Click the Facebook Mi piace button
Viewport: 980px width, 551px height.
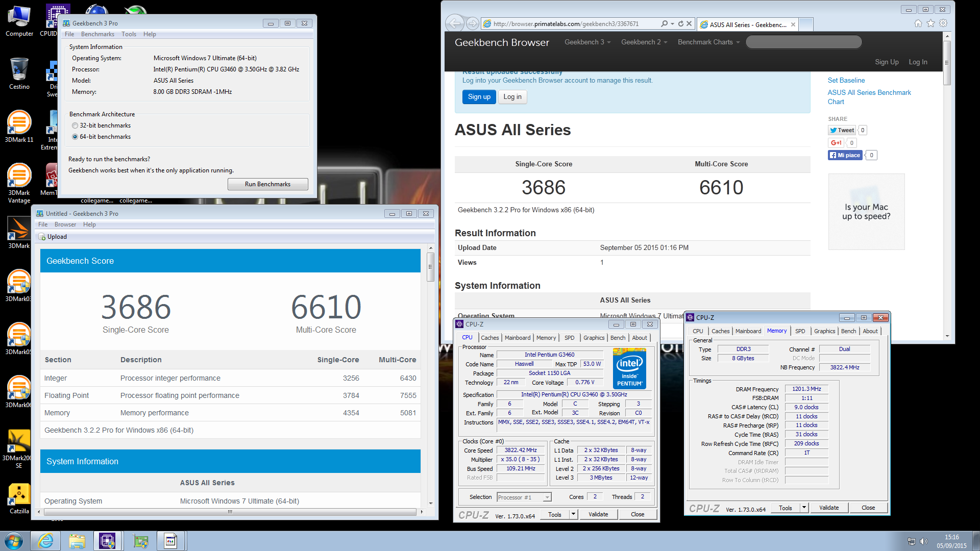pos(845,155)
